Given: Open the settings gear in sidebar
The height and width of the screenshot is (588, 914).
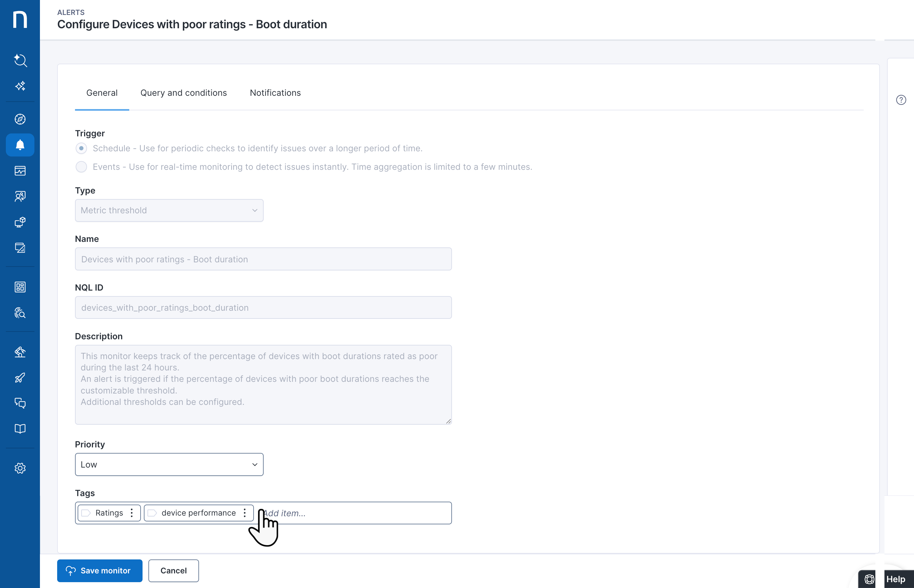Looking at the screenshot, I should [x=20, y=468].
